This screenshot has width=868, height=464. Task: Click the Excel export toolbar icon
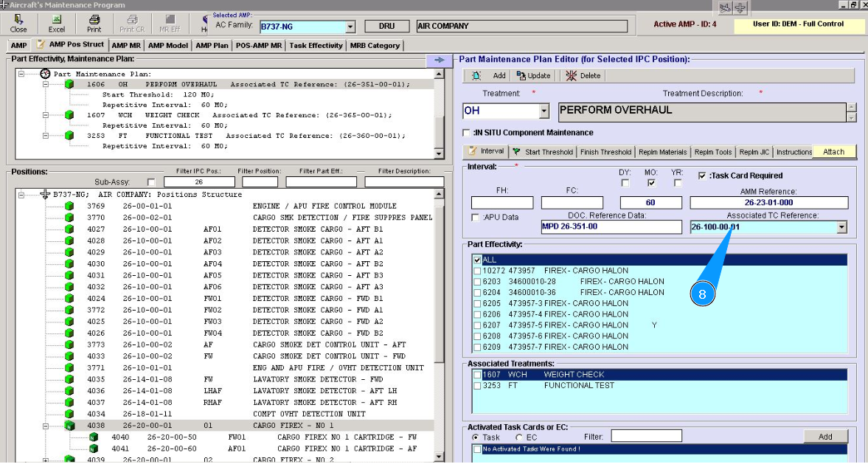pyautogui.click(x=57, y=20)
